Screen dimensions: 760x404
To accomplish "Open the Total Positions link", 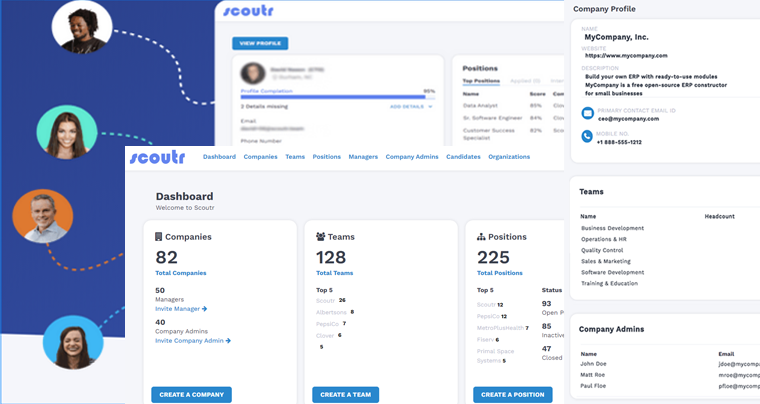I will 500,273.
